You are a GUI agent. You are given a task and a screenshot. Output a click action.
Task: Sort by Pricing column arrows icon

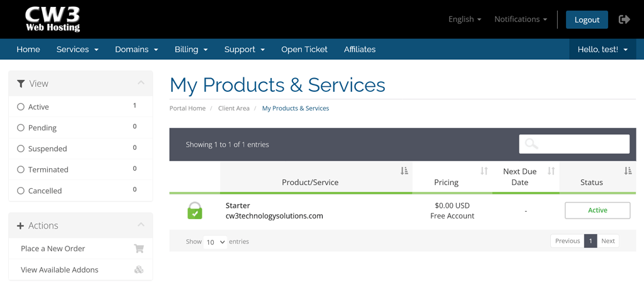click(484, 171)
